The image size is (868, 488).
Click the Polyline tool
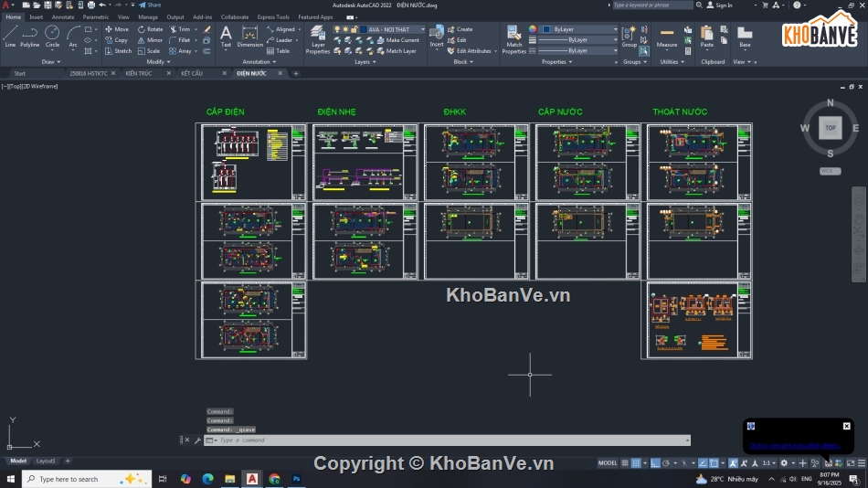click(x=30, y=35)
